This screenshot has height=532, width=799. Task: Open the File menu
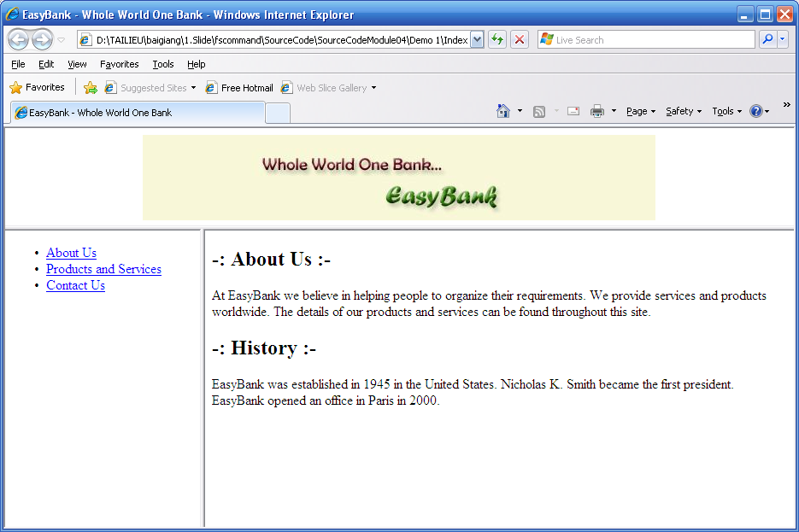18,64
